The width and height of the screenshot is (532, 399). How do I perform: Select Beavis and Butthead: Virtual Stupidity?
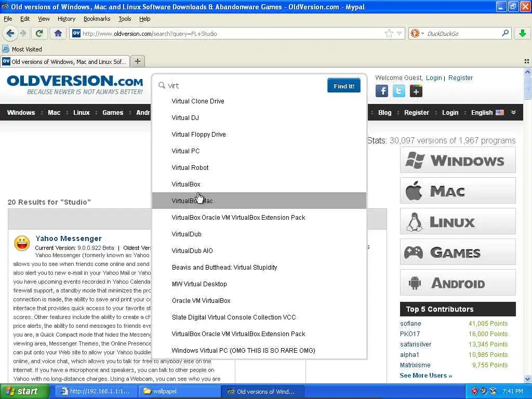259,268
